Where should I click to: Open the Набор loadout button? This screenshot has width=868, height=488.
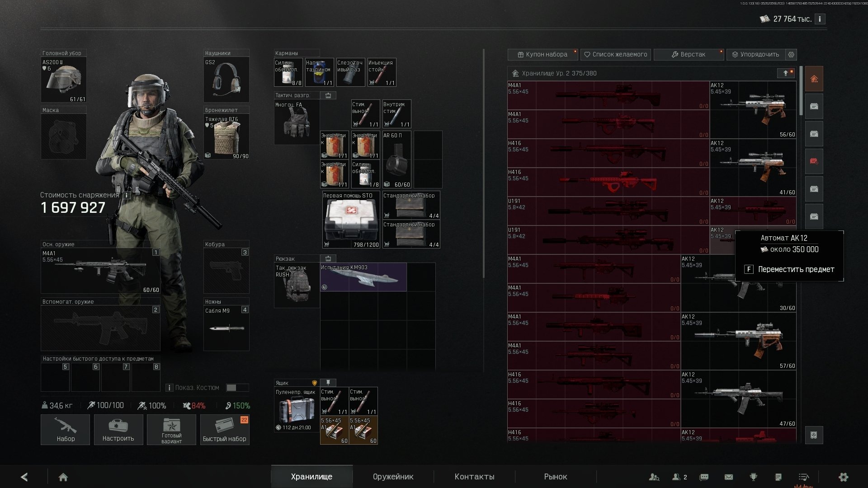click(x=66, y=430)
